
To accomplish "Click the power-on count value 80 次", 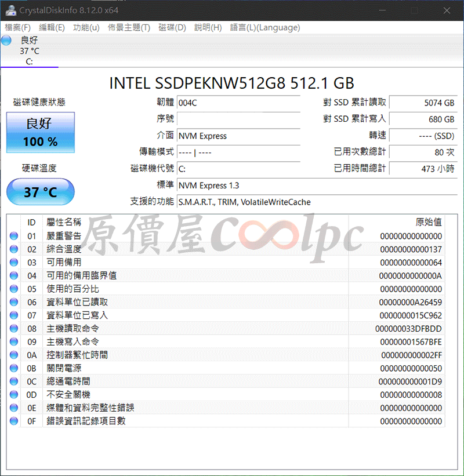I will [x=423, y=152].
